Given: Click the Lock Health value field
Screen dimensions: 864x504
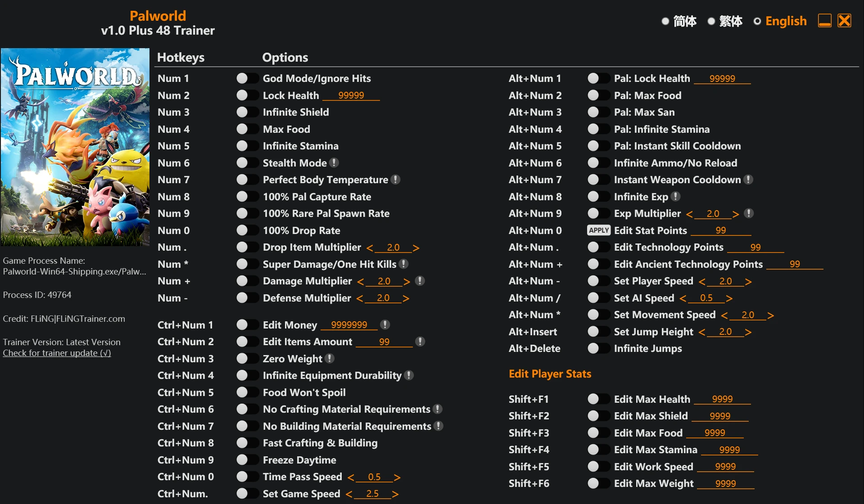Looking at the screenshot, I should tap(351, 95).
